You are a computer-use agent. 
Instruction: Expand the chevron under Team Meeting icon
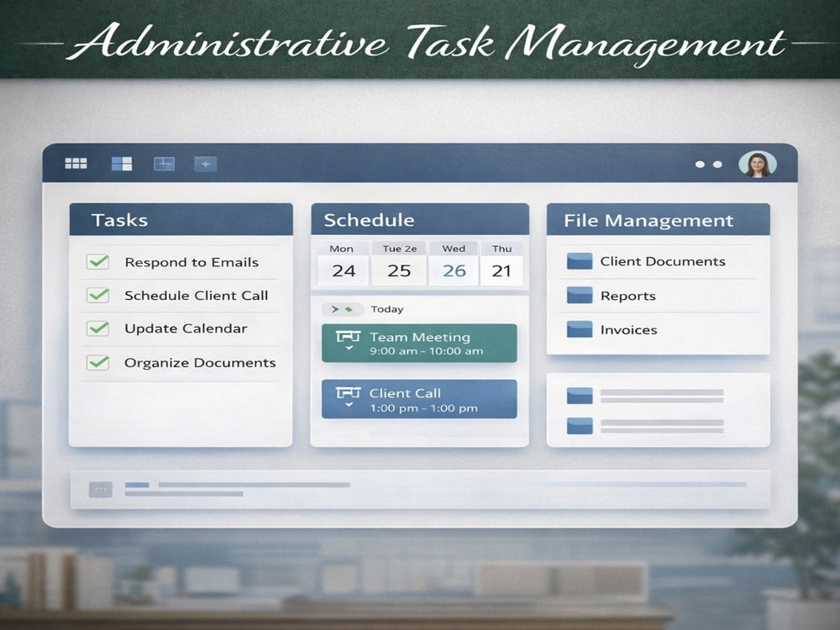click(x=349, y=348)
